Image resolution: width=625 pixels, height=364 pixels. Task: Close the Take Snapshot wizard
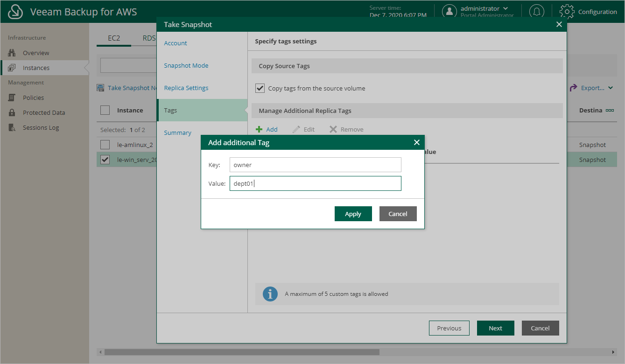click(559, 24)
